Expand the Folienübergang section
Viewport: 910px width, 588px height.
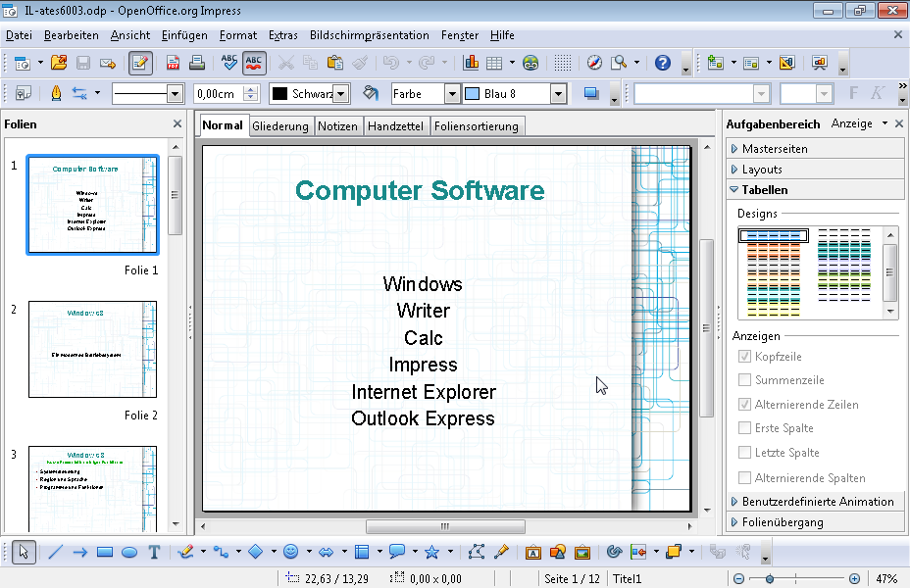782,522
